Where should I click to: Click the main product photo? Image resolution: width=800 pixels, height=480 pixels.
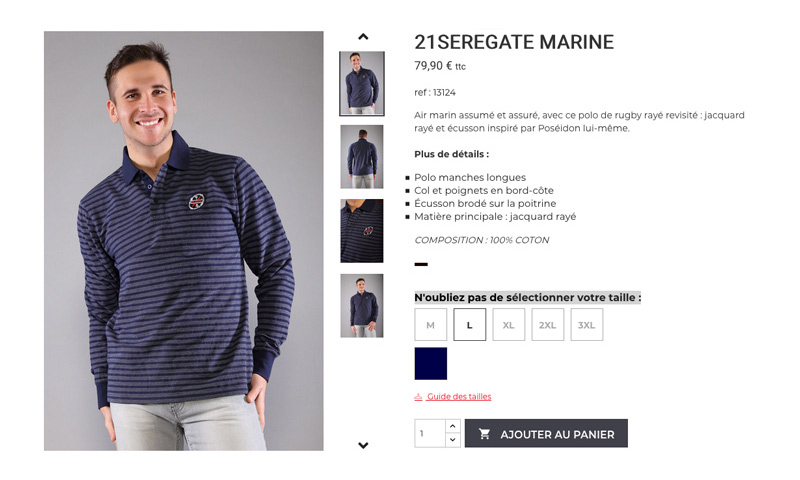[x=184, y=241]
